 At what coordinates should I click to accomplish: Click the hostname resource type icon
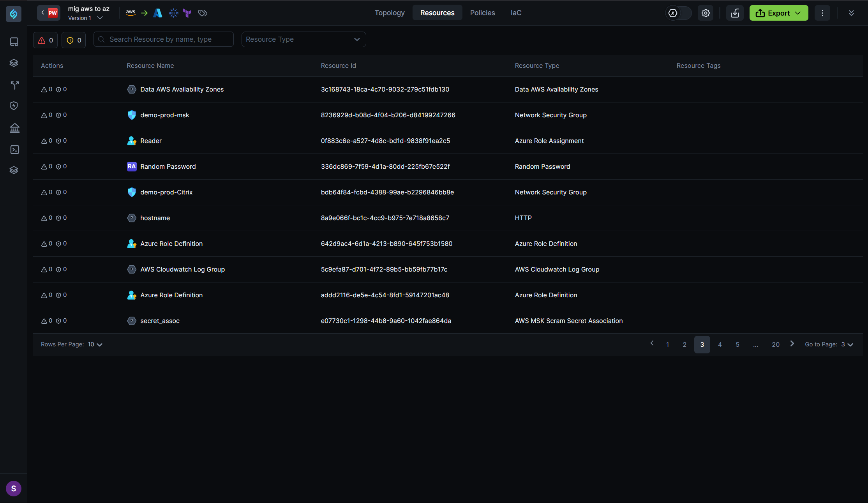[x=132, y=218]
